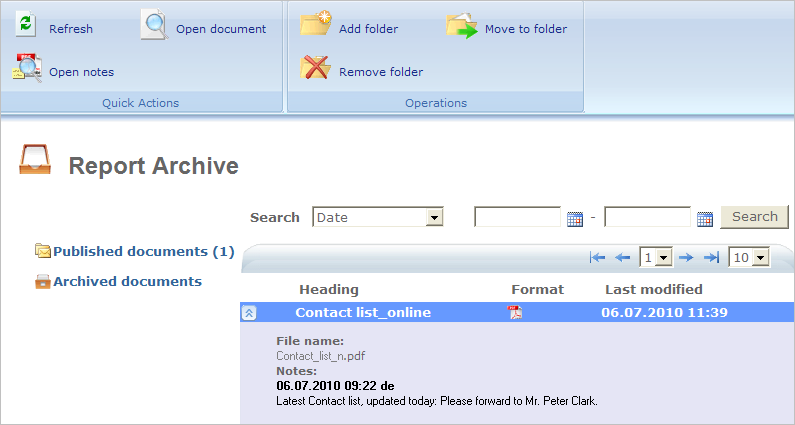Click the Search button
Viewport: 795px width, 425px height.
click(x=754, y=217)
